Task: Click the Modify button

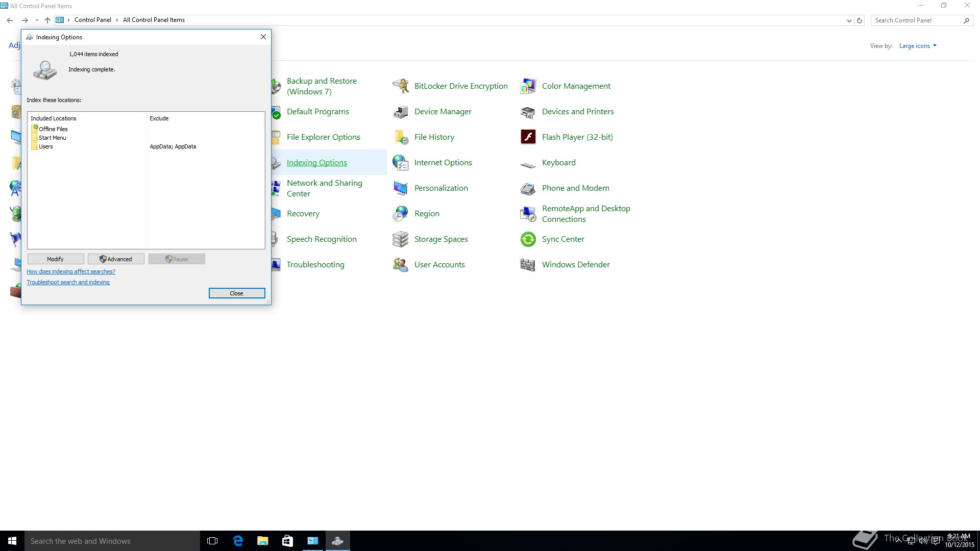Action: (56, 259)
